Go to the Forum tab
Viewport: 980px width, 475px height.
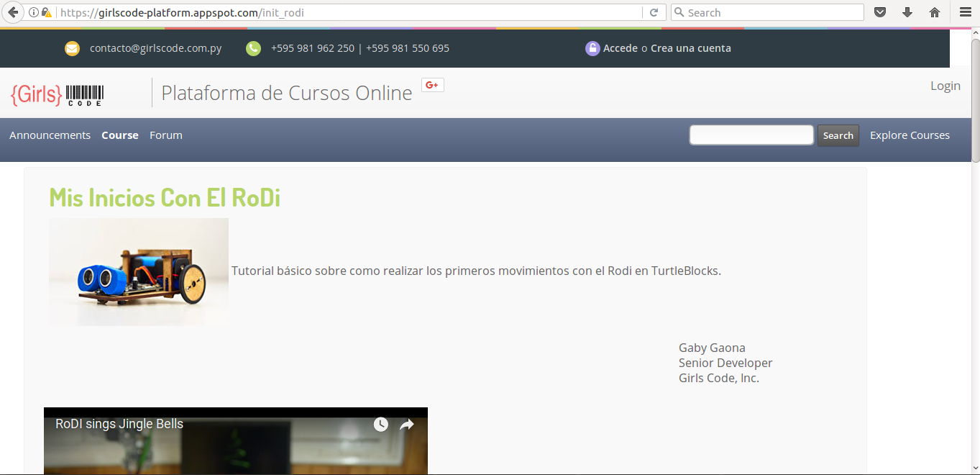tap(166, 135)
